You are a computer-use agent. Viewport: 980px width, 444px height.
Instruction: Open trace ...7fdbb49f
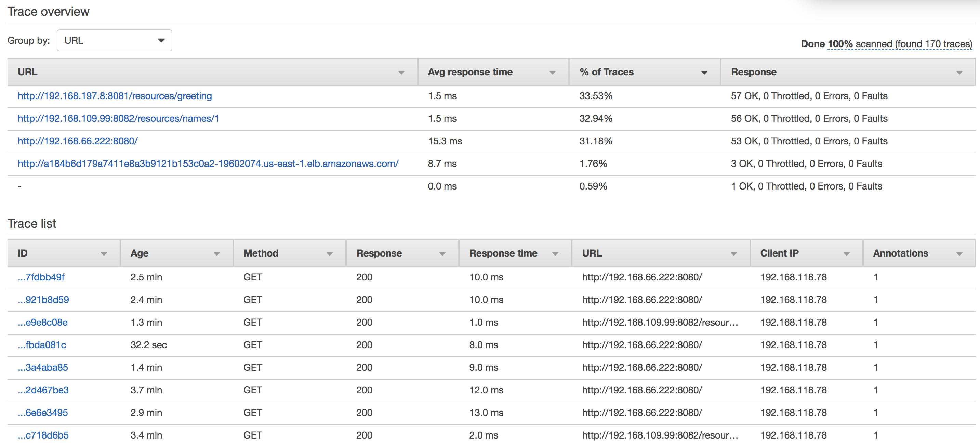coord(41,277)
